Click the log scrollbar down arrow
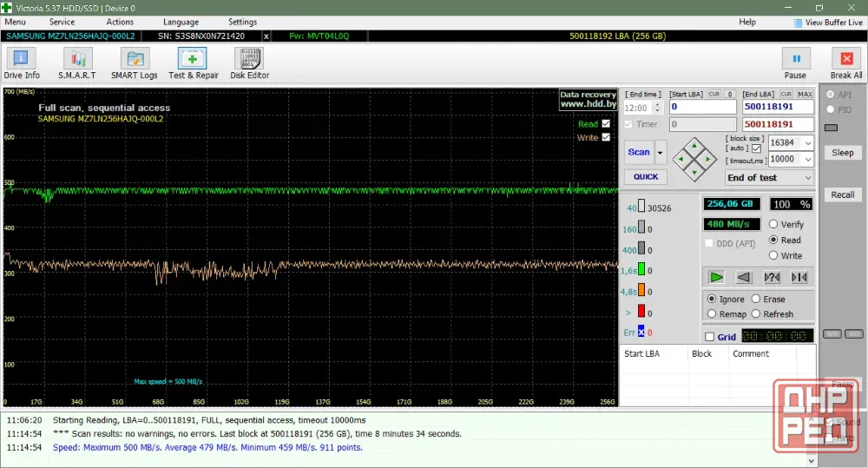The image size is (868, 468). point(812,461)
